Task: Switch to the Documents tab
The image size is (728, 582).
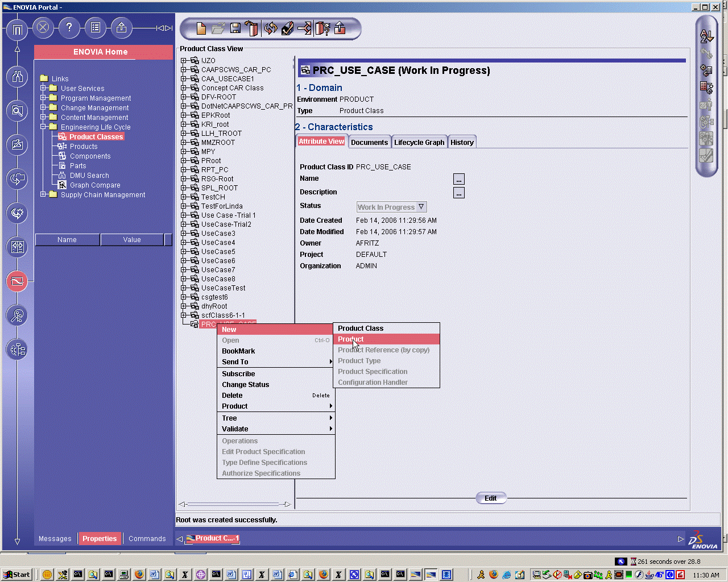Action: tap(369, 142)
